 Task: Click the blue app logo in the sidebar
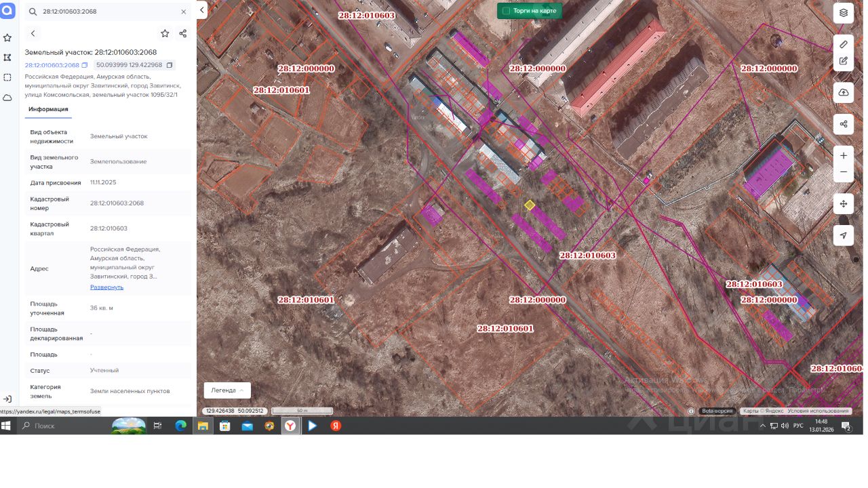pos(7,10)
